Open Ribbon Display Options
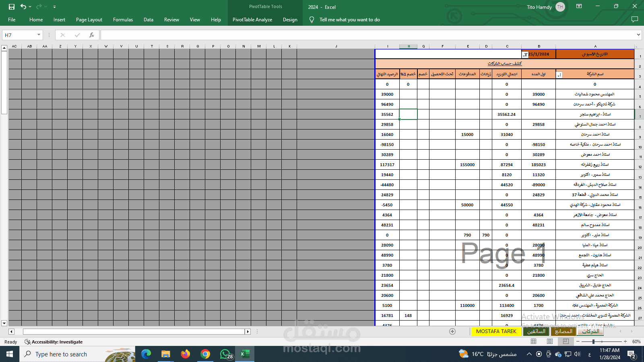This screenshot has width=644, height=362. [579, 6]
